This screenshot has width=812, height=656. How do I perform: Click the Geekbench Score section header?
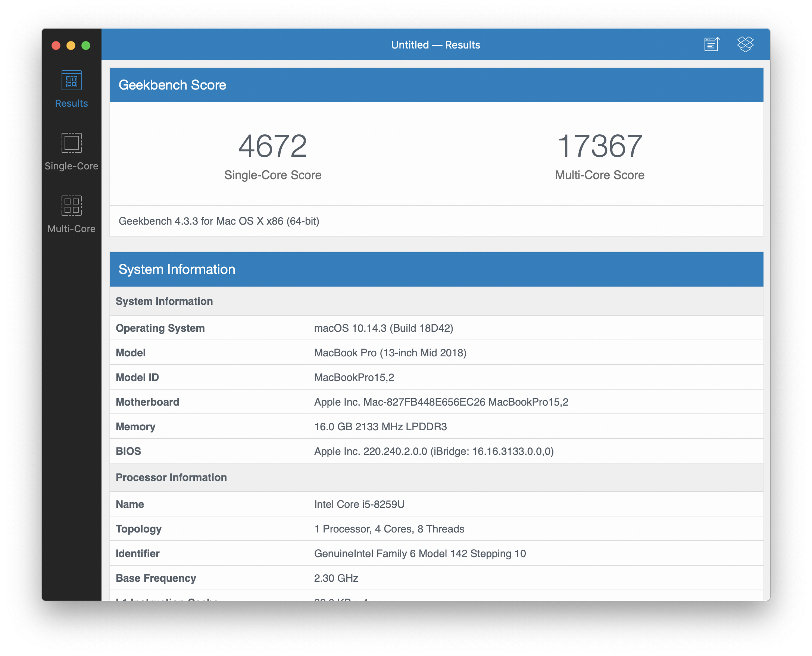172,85
